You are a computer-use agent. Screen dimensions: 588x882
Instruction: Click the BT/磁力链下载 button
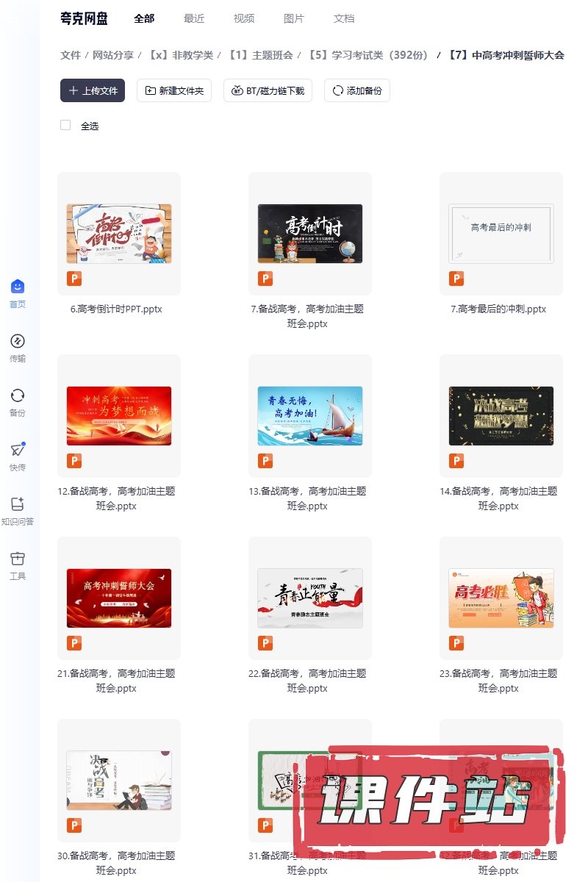(268, 90)
